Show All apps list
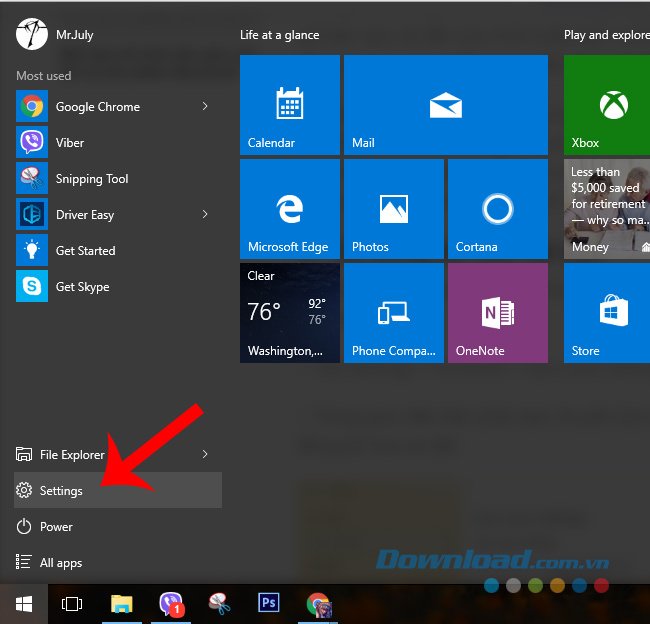The image size is (650, 624). tap(60, 563)
